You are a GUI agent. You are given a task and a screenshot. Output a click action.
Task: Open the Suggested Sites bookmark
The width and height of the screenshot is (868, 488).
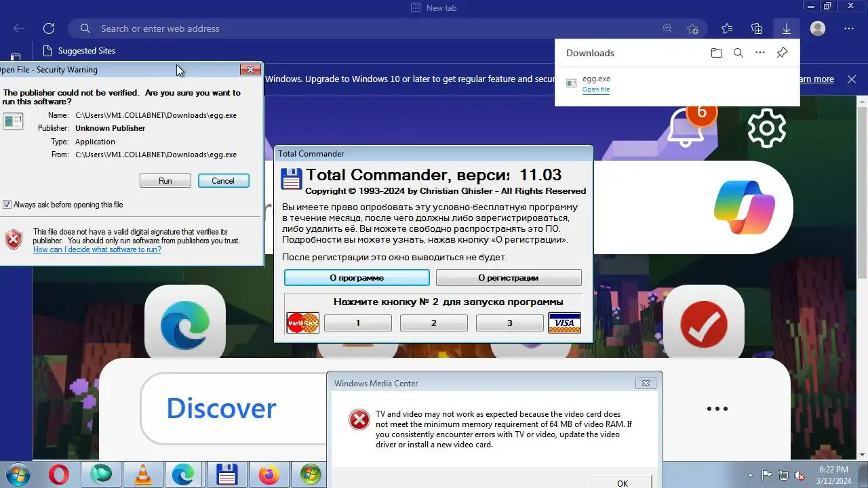tap(79, 51)
